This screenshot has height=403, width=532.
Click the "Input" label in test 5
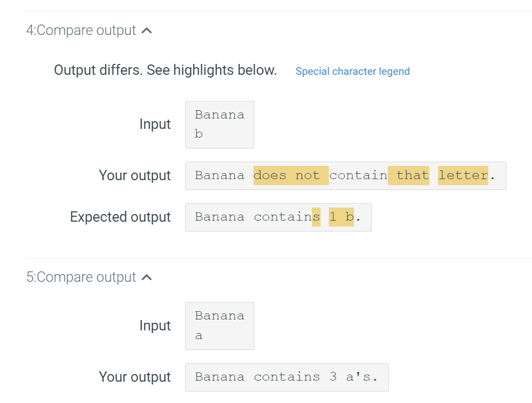tap(155, 326)
